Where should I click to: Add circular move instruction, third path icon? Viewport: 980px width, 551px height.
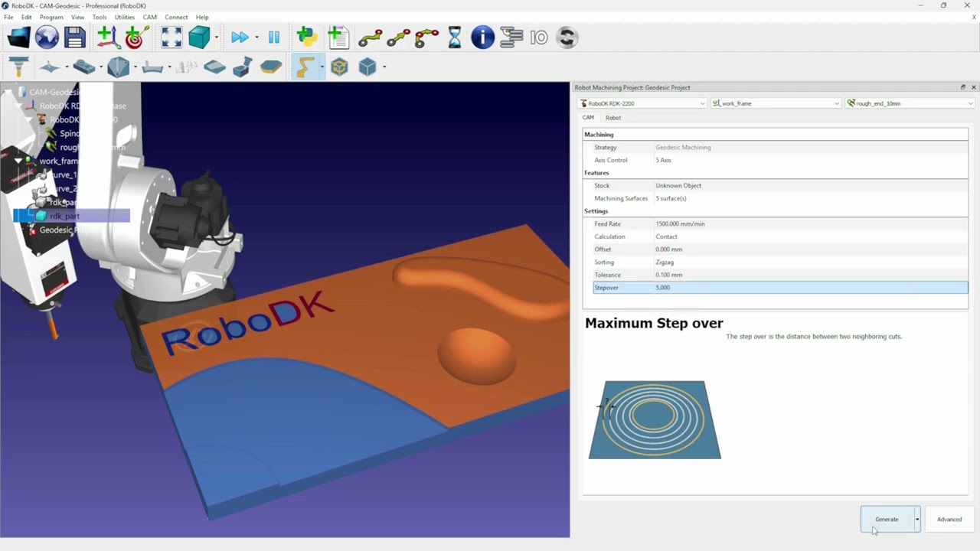[426, 37]
